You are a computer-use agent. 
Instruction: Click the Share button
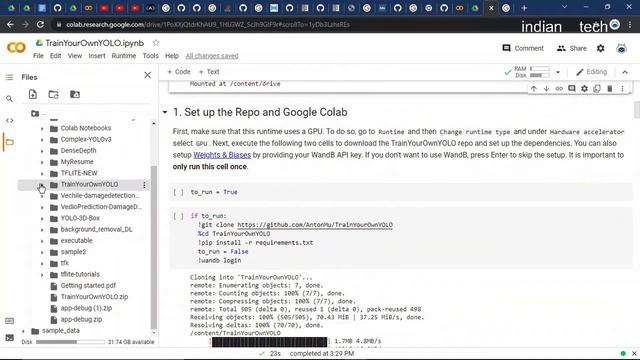point(571,48)
